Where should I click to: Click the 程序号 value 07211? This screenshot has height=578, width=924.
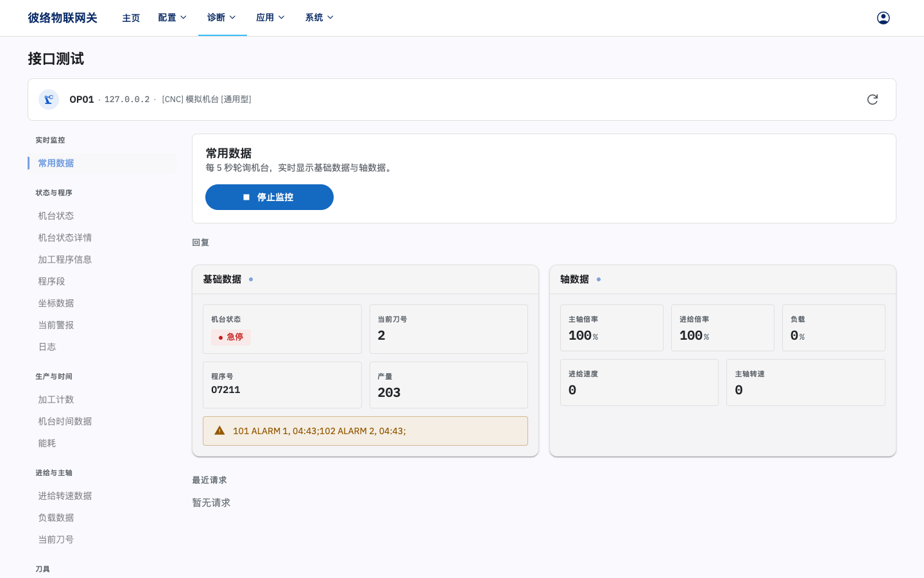coord(226,390)
